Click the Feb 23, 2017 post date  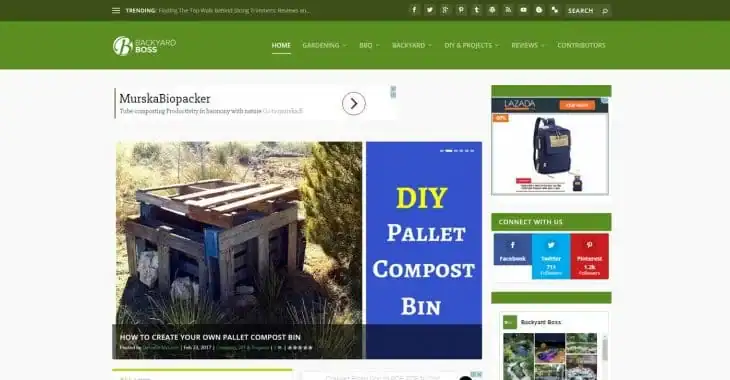click(x=197, y=347)
